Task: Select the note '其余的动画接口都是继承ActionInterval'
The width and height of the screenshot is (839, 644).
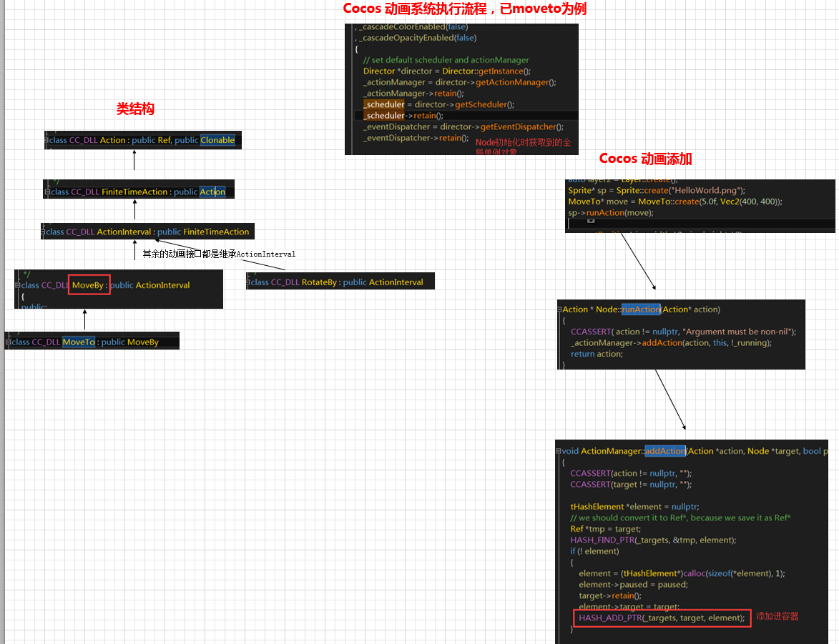Action: tap(219, 254)
